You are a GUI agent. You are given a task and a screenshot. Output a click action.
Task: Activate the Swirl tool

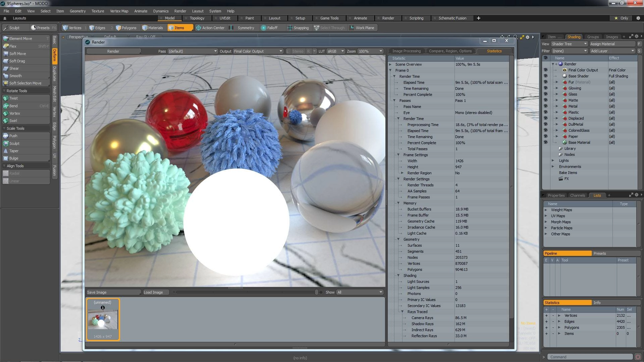point(26,121)
